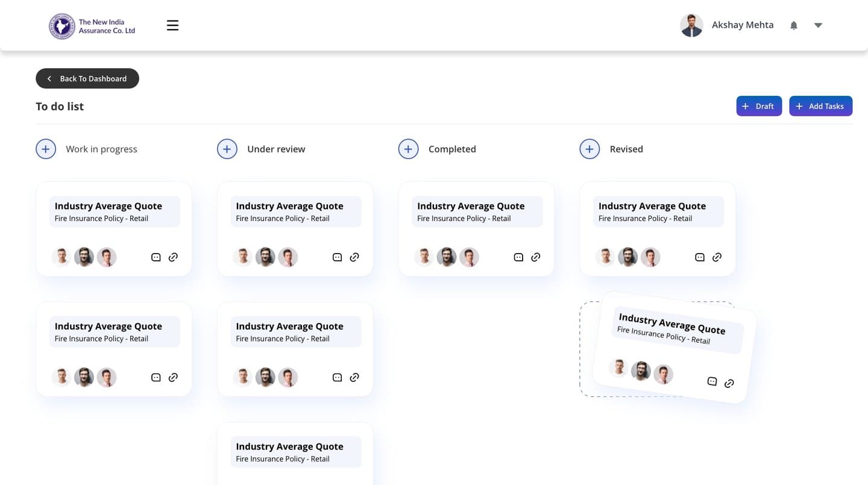The width and height of the screenshot is (868, 485).
Task: Click the Completed column heading
Action: click(452, 149)
